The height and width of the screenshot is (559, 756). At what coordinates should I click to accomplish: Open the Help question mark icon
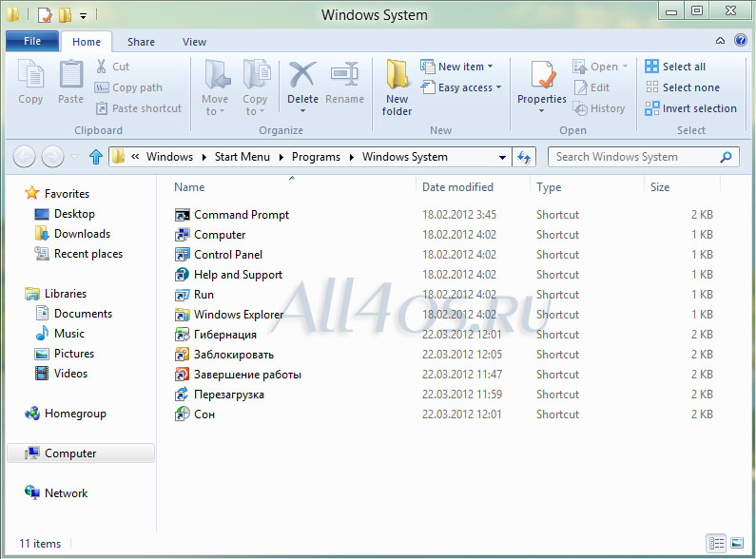(x=741, y=41)
